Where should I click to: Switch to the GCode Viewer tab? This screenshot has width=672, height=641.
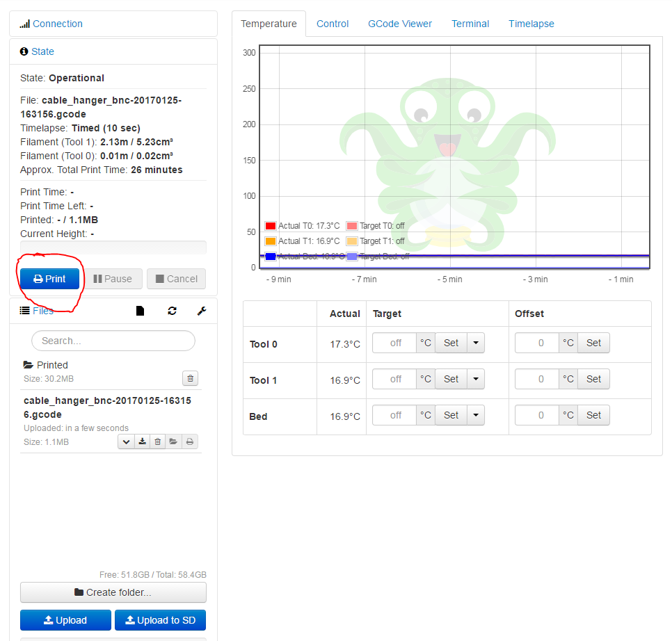point(400,24)
